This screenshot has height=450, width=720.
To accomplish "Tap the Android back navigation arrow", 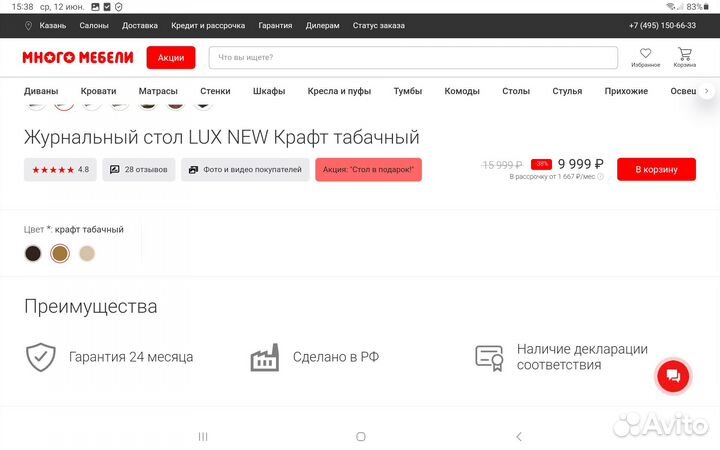I will (x=519, y=436).
